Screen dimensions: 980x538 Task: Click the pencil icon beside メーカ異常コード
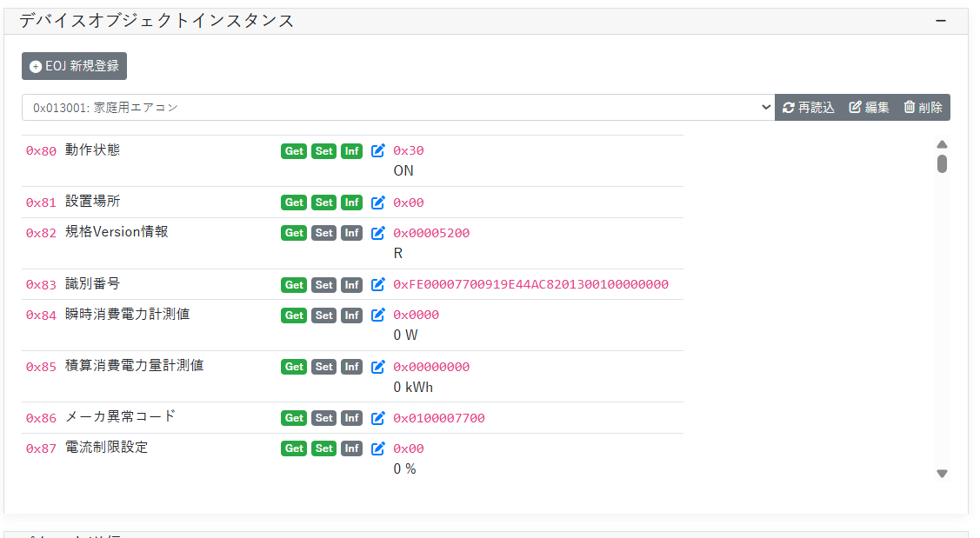click(377, 417)
